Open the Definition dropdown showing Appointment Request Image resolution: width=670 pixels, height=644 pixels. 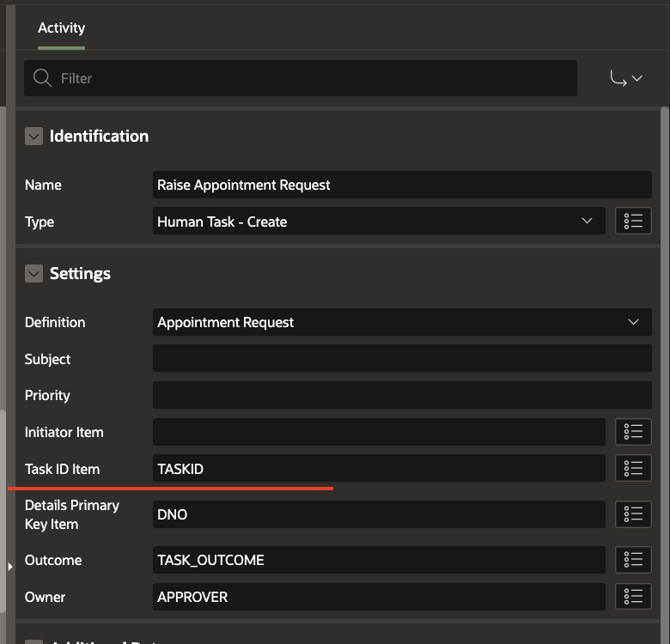point(401,323)
